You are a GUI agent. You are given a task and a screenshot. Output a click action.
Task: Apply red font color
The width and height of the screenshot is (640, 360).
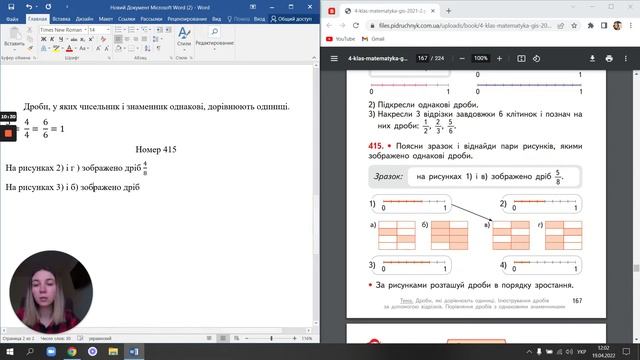click(x=69, y=49)
